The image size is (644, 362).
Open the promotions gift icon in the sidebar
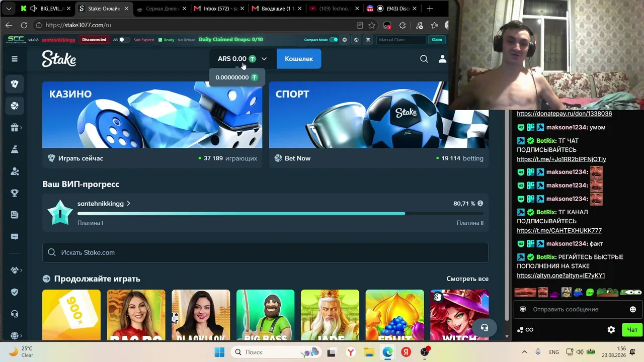14,128
